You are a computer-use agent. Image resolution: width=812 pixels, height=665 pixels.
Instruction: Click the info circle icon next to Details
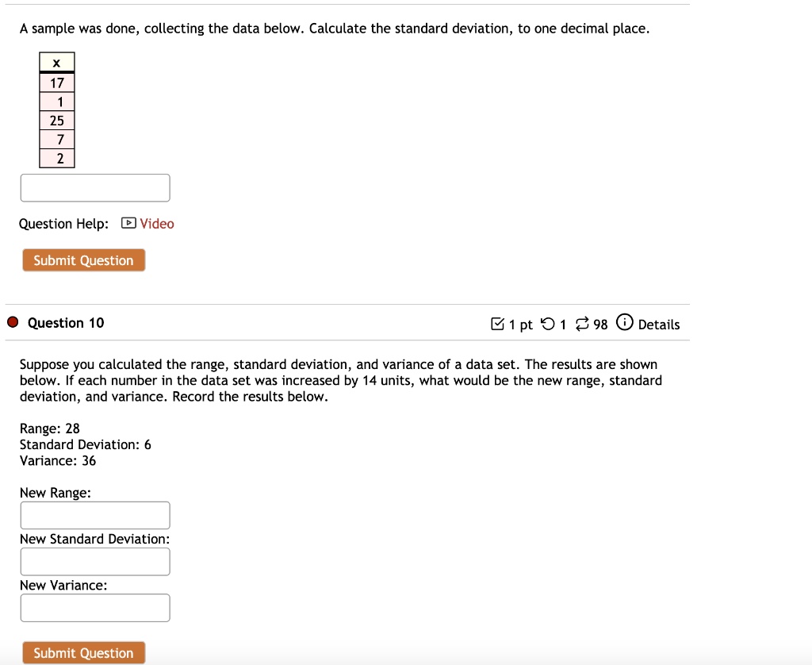(626, 324)
